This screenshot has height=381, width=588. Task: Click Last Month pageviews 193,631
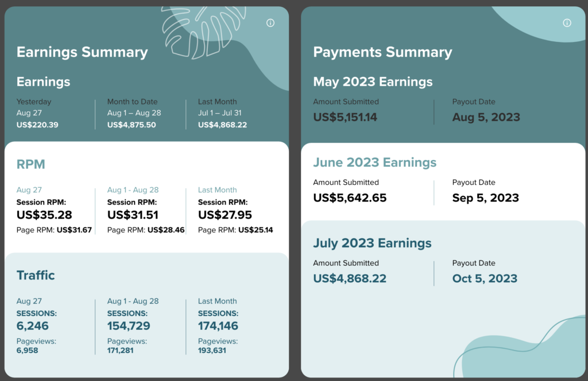[212, 350]
